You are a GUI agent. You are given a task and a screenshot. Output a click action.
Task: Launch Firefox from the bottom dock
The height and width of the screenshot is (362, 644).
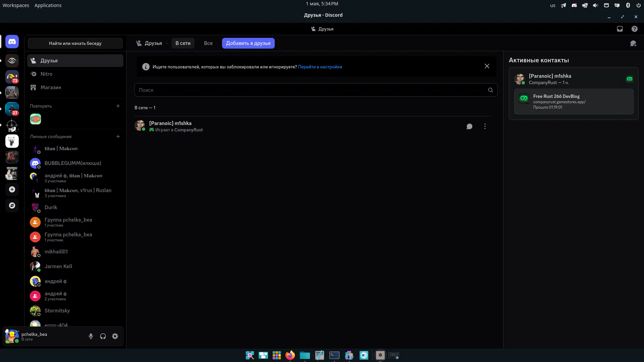coord(290,355)
